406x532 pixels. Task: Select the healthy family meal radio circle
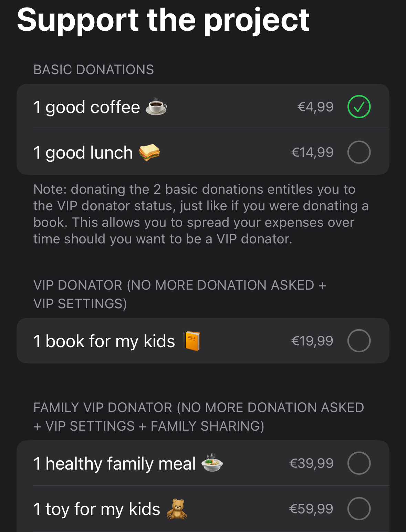pyautogui.click(x=359, y=463)
